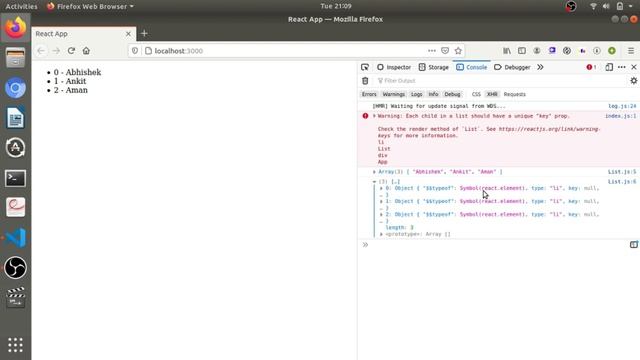Click the error count badge
Image resolution: width=640 pixels, height=360 pixels.
591,67
